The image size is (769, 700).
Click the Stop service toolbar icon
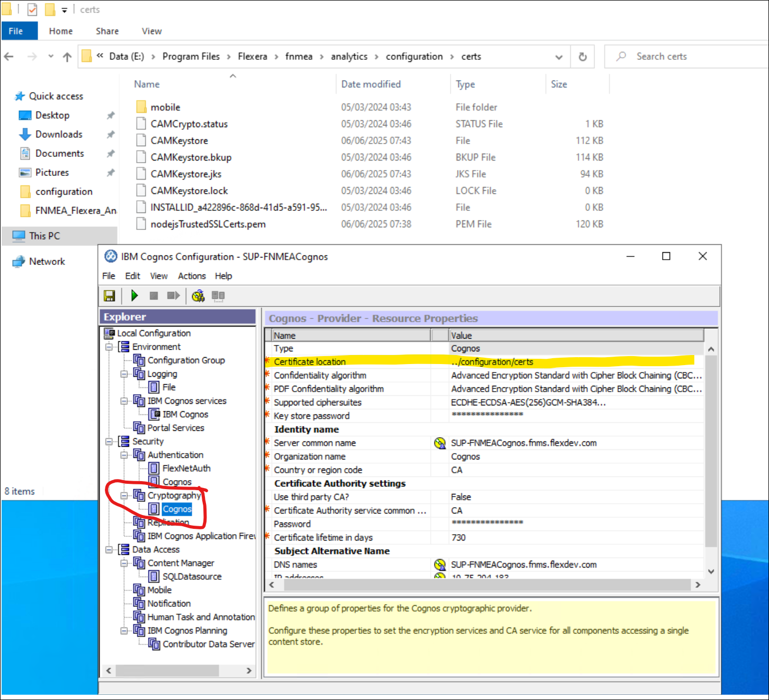click(x=154, y=296)
